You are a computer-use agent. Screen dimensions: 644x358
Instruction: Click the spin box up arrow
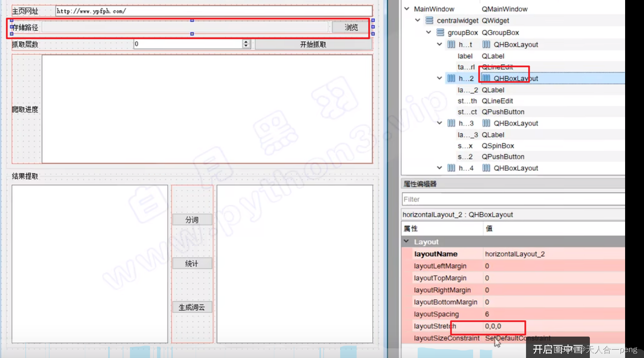246,41
